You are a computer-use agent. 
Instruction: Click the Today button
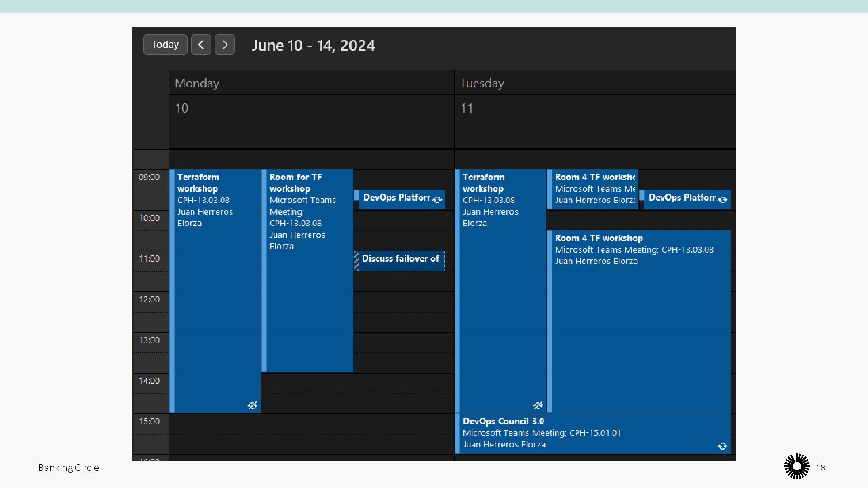pos(165,45)
